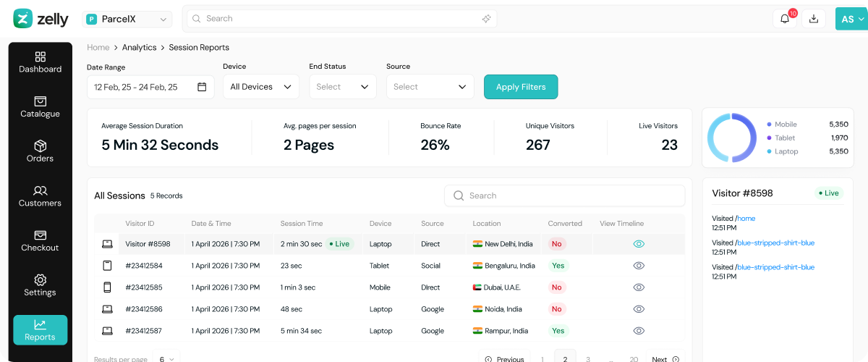868x362 pixels.
Task: Click the Live badge in Visitor #8598 row
Action: 339,244
